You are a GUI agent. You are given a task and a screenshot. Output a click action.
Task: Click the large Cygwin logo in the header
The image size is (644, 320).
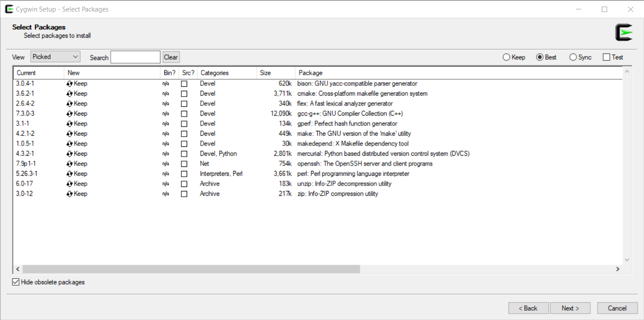point(624,32)
